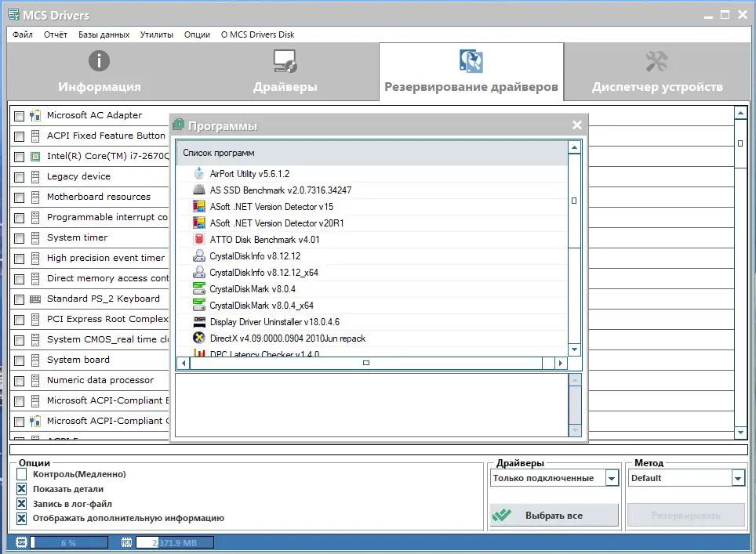
Task: Click the CrystalDiskMark v8.0.4 icon
Action: tap(198, 288)
